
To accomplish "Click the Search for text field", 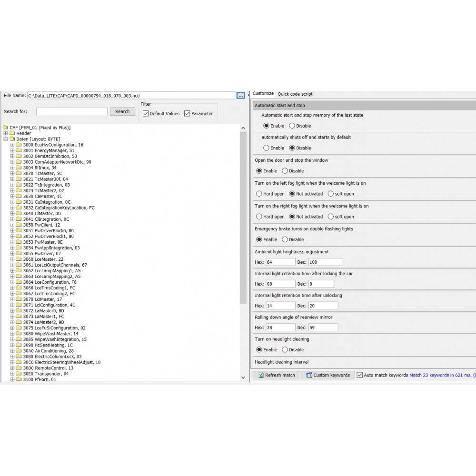I will point(72,111).
